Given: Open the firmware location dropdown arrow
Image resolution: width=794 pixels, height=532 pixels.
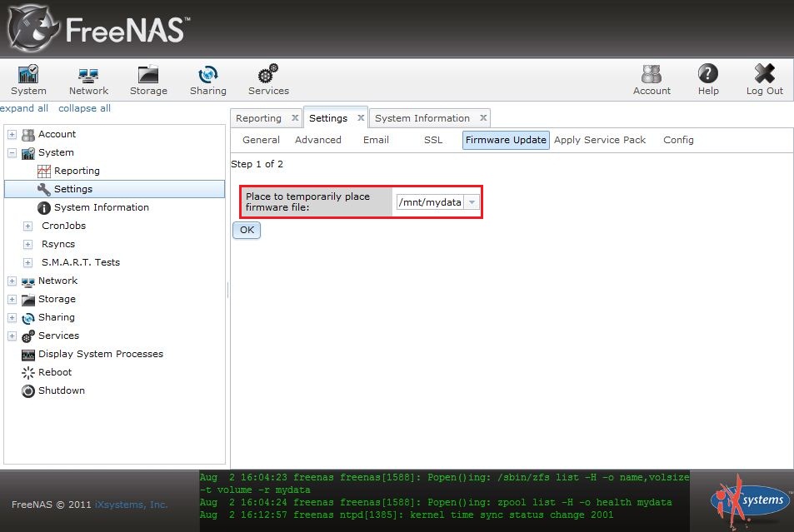Looking at the screenshot, I should click(x=472, y=202).
